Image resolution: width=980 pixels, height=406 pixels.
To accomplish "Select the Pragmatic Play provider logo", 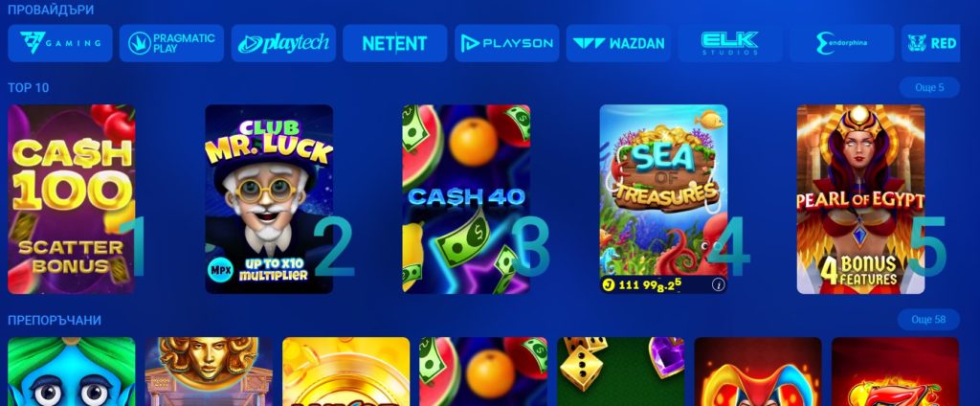I will 171,43.
